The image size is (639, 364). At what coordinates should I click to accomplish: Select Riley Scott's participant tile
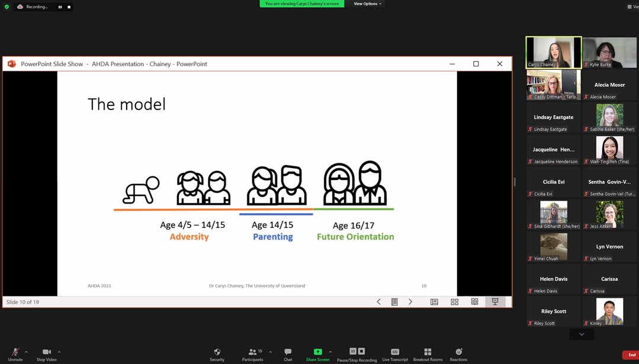pyautogui.click(x=553, y=311)
